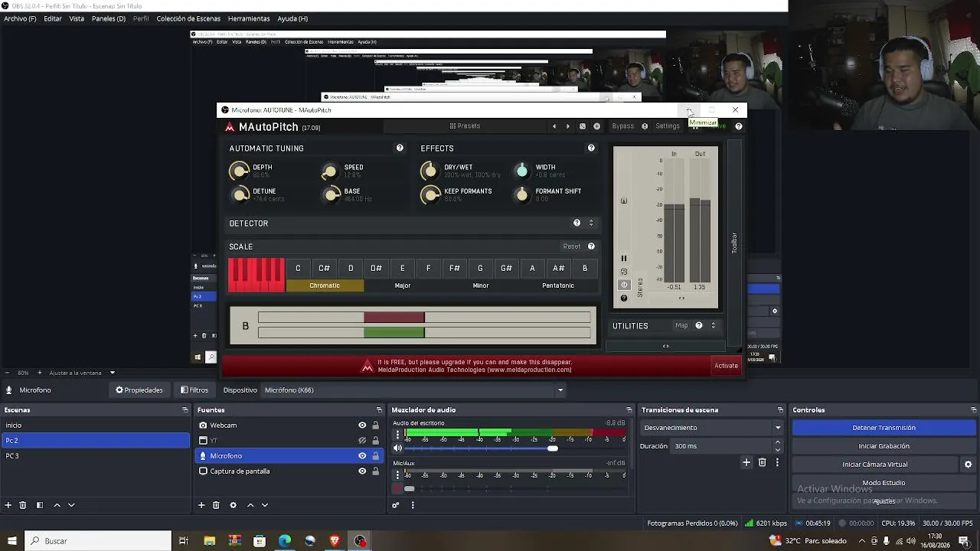980x551 pixels.
Task: Load next preset in MAutoPitch
Action: (568, 126)
